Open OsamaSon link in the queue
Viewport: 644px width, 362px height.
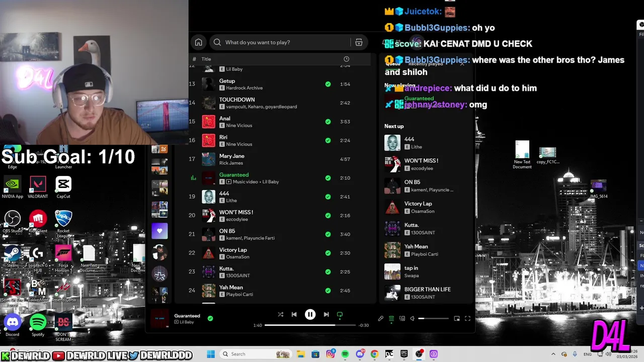pyautogui.click(x=423, y=211)
